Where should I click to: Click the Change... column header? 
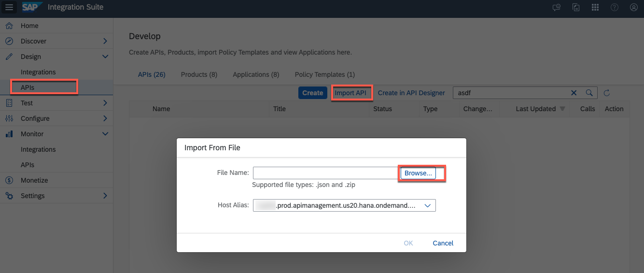(x=478, y=109)
